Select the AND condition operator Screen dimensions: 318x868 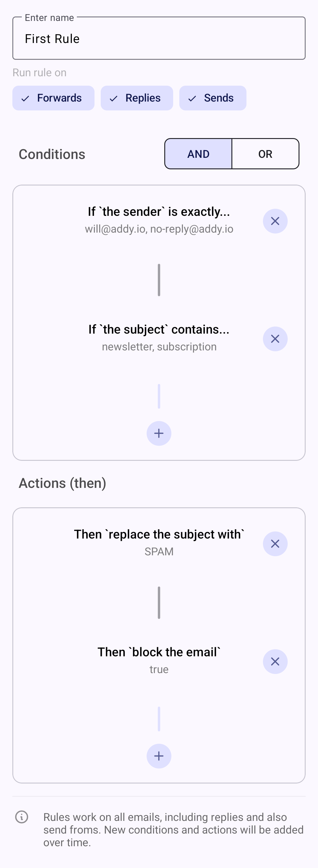(x=198, y=154)
